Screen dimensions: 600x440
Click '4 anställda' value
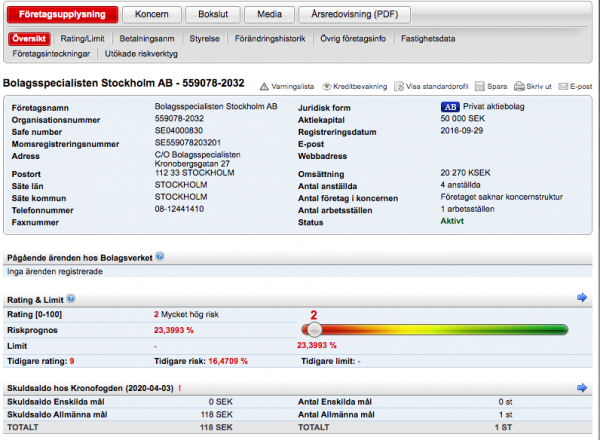pyautogui.click(x=460, y=185)
